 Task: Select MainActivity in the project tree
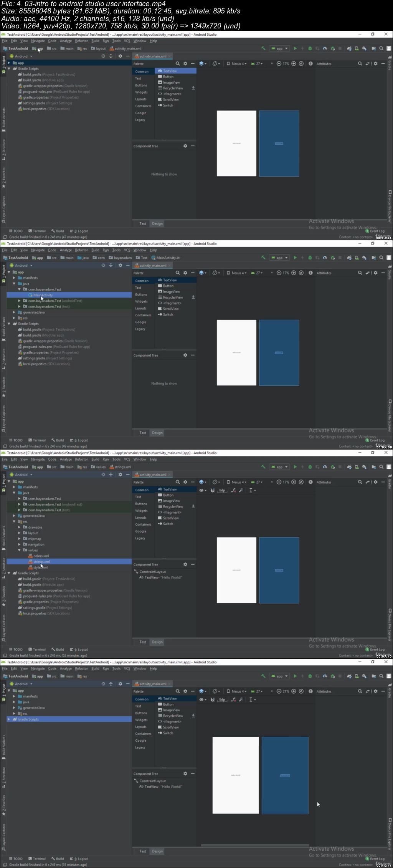coord(43,295)
